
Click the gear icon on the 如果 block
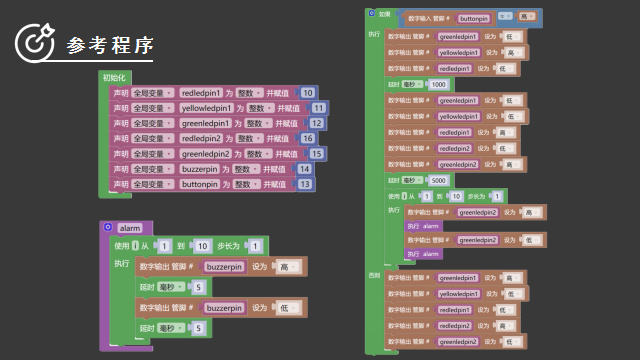[371, 13]
